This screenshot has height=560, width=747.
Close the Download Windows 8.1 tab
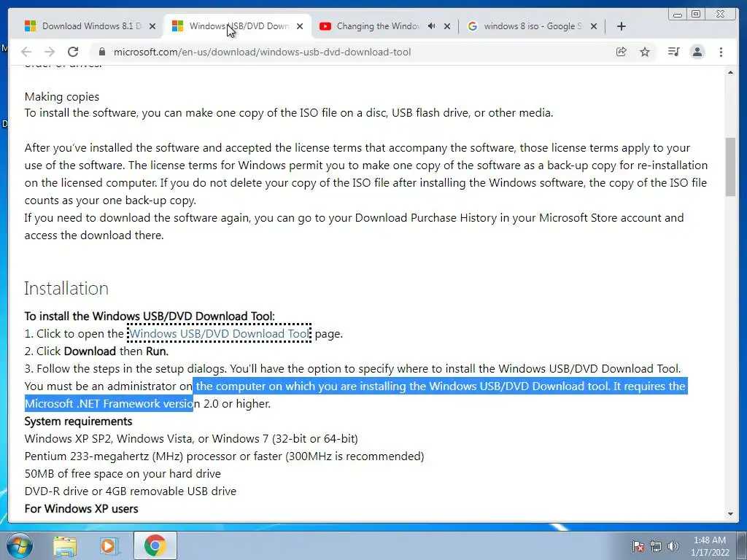[152, 26]
